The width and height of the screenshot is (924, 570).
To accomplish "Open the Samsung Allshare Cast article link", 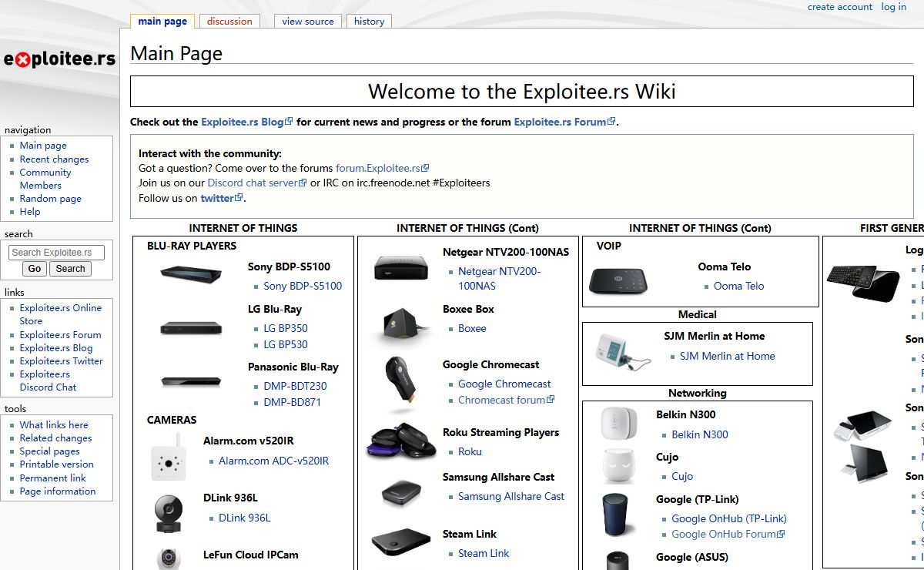I will pos(511,496).
